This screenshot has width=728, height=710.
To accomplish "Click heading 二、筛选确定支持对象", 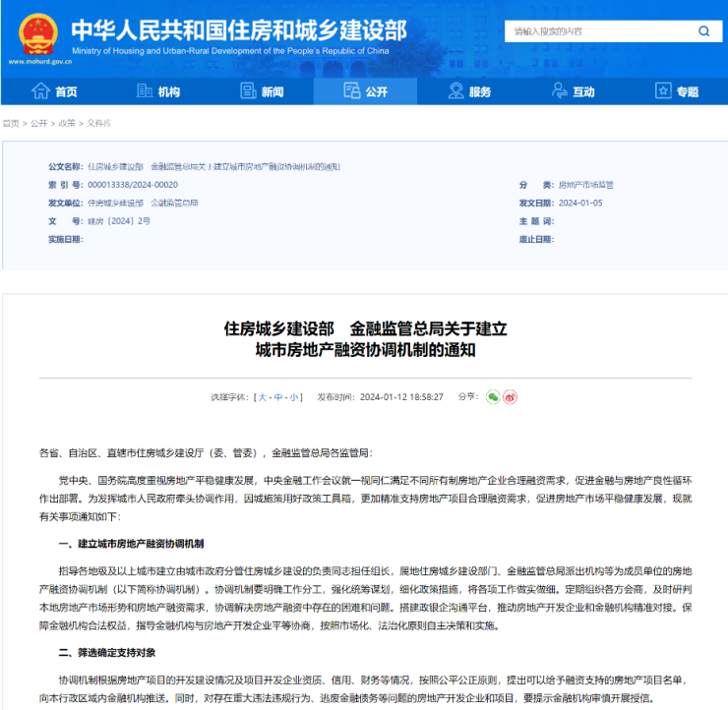I will pos(107,653).
